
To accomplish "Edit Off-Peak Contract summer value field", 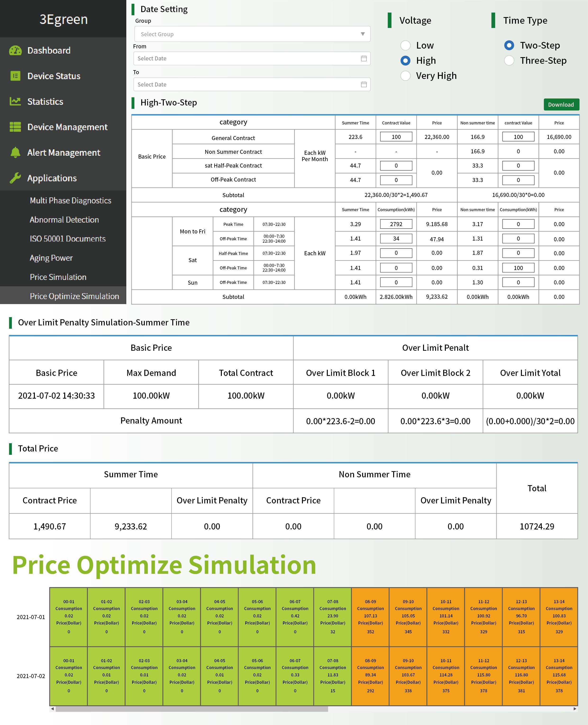I will [x=396, y=180].
